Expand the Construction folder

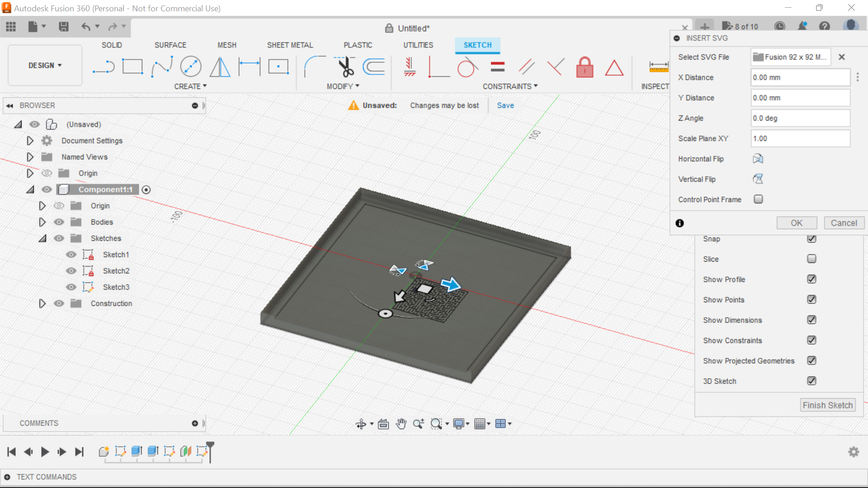(x=42, y=303)
